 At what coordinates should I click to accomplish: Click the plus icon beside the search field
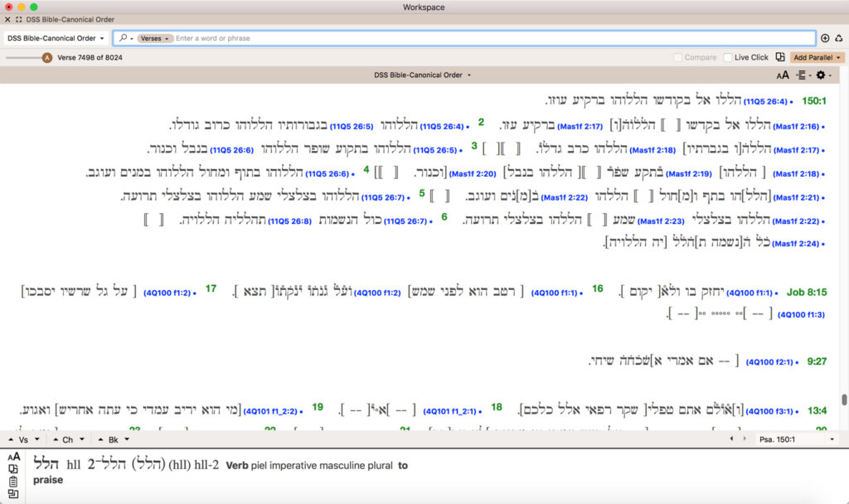coord(825,38)
